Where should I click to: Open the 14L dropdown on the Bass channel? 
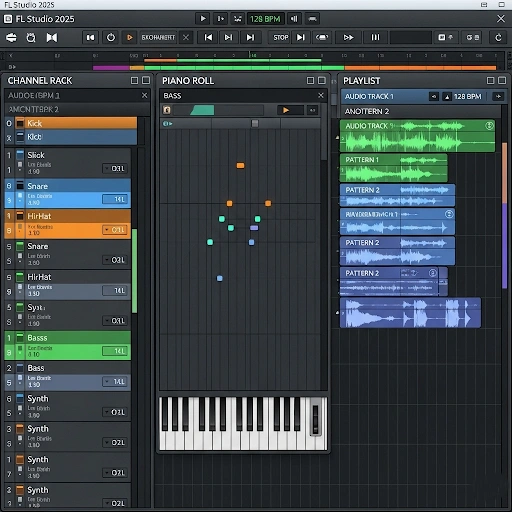tap(115, 382)
